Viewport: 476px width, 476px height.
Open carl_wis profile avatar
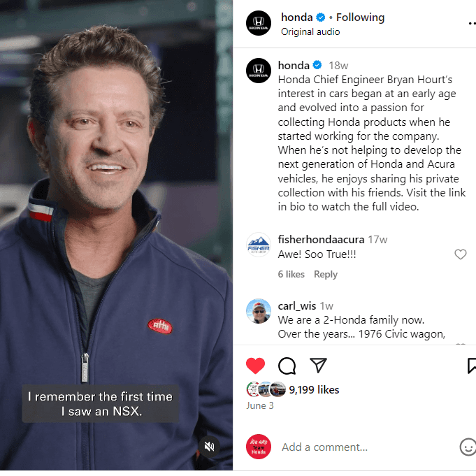point(259,311)
